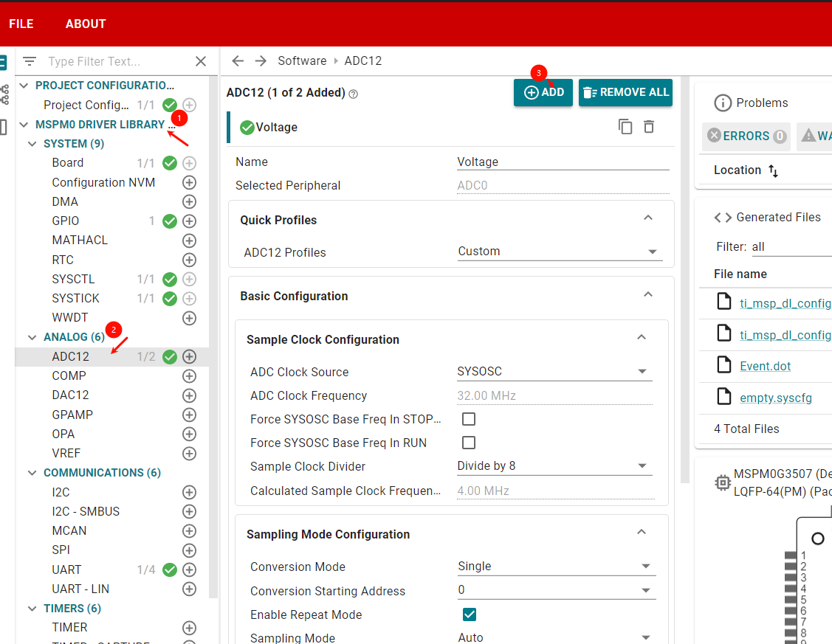Open the ABOUT menu
832x644 pixels.
(x=86, y=24)
